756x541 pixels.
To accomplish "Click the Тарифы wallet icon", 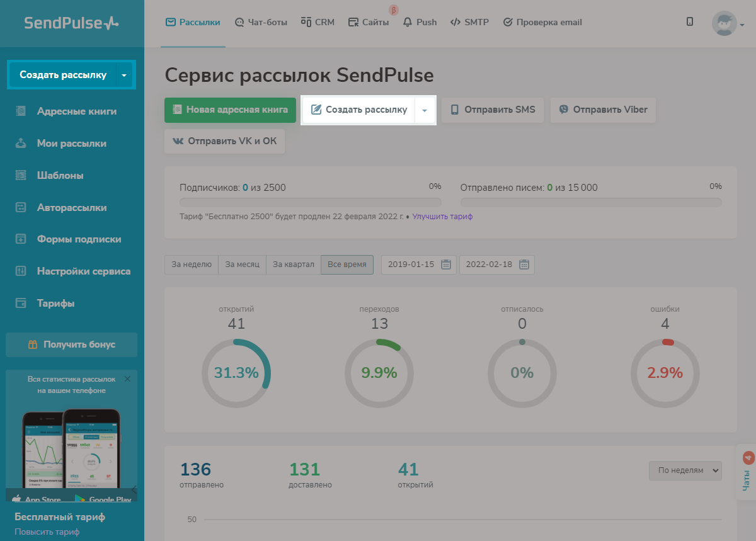I will coord(21,303).
